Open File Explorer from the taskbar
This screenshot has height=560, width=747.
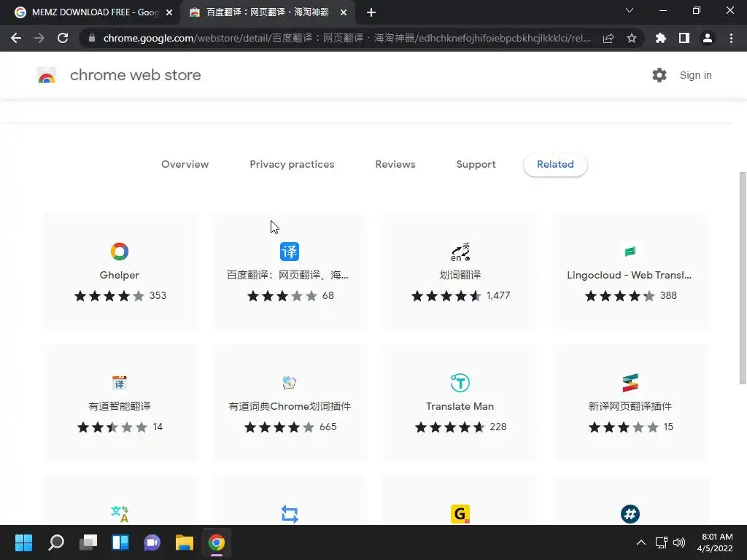click(184, 542)
